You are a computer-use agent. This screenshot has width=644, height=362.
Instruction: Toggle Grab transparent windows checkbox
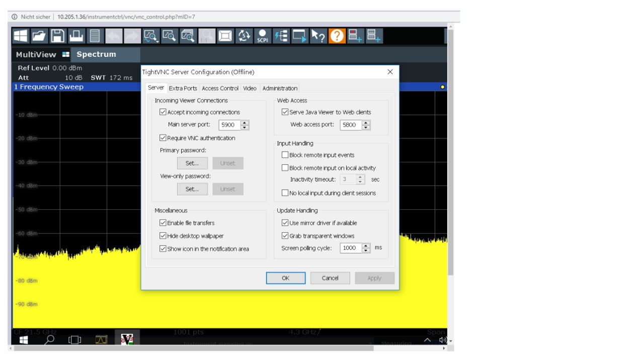pyautogui.click(x=285, y=236)
